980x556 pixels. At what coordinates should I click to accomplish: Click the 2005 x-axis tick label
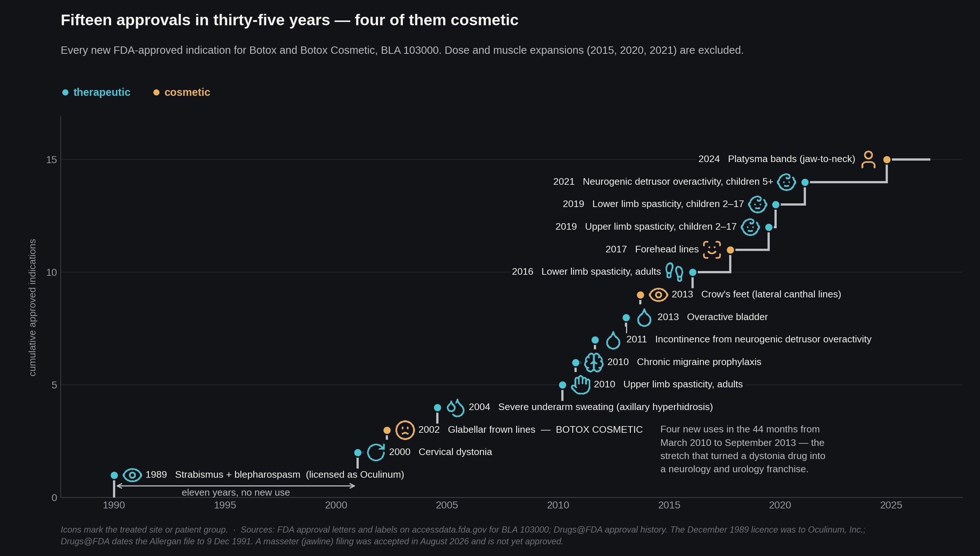pos(447,505)
